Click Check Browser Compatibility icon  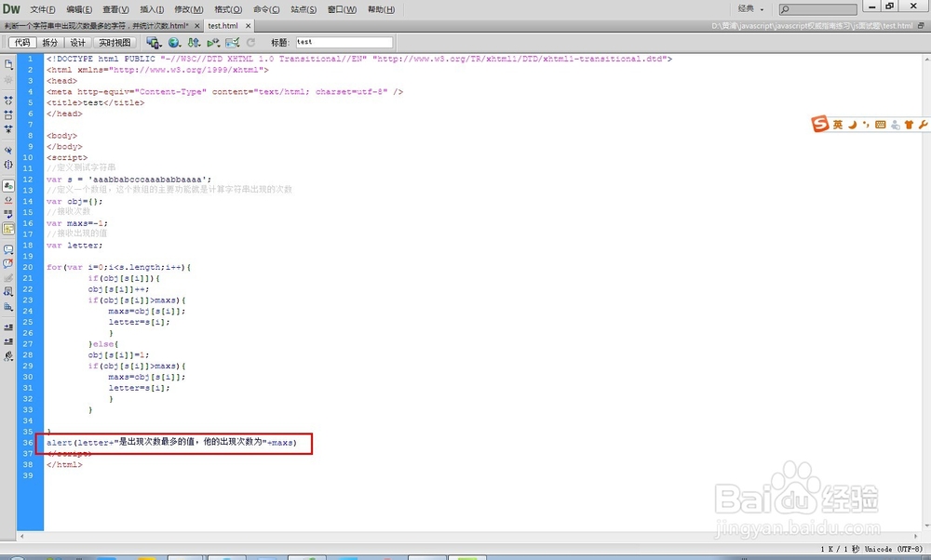click(x=232, y=43)
